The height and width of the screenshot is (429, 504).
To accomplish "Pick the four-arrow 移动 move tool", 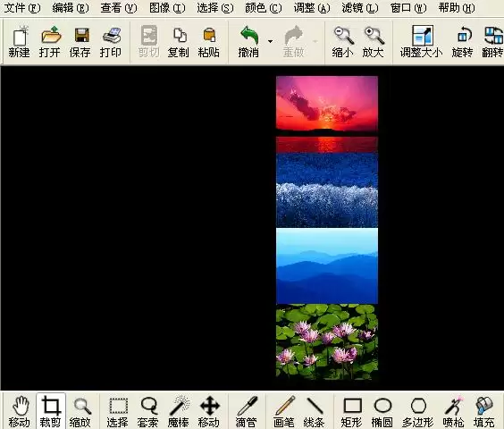I will tap(209, 412).
